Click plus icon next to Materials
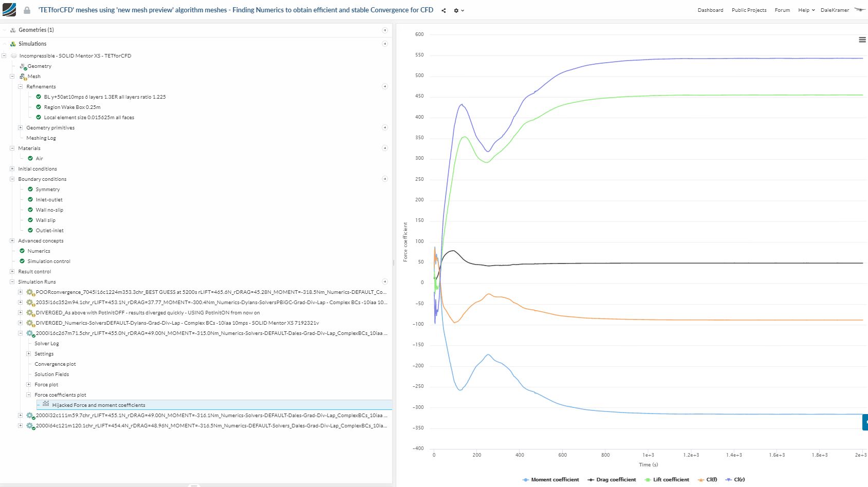The width and height of the screenshot is (868, 487). 384,148
